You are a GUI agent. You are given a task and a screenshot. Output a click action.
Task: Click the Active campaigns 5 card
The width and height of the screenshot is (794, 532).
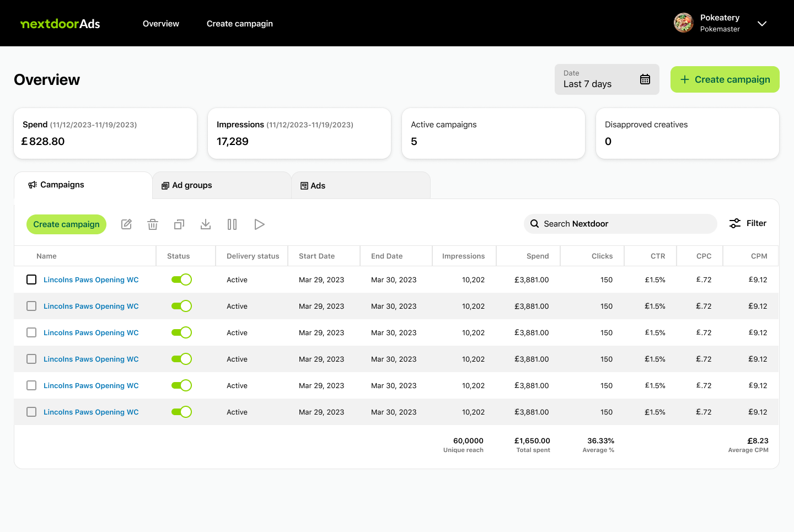click(493, 133)
